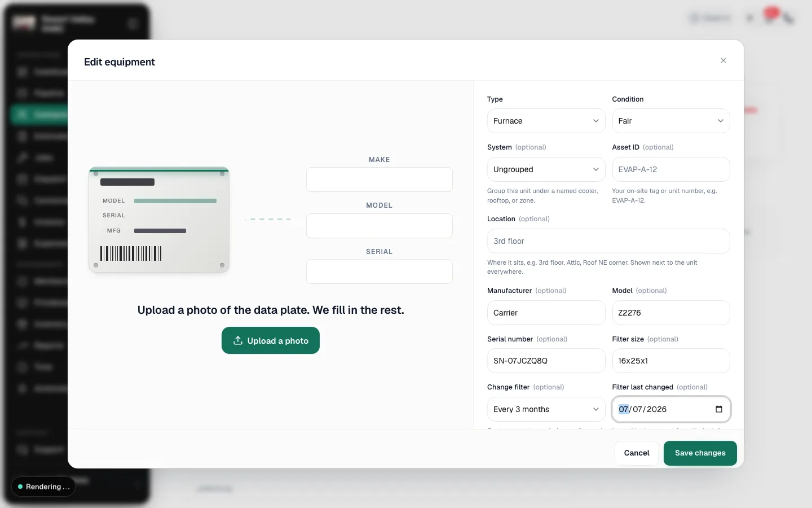
Task: Select the year 2026 in Filter last changed
Action: pyautogui.click(x=657, y=409)
